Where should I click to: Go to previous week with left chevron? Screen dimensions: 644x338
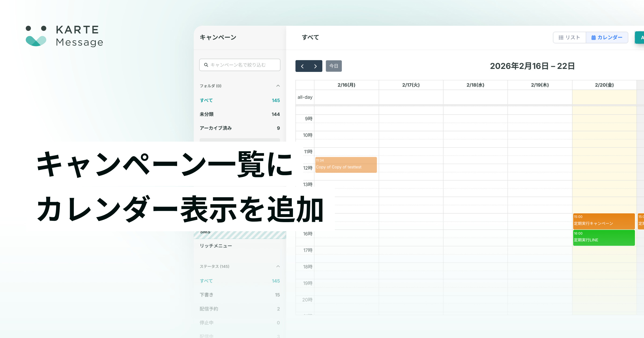[x=302, y=66]
